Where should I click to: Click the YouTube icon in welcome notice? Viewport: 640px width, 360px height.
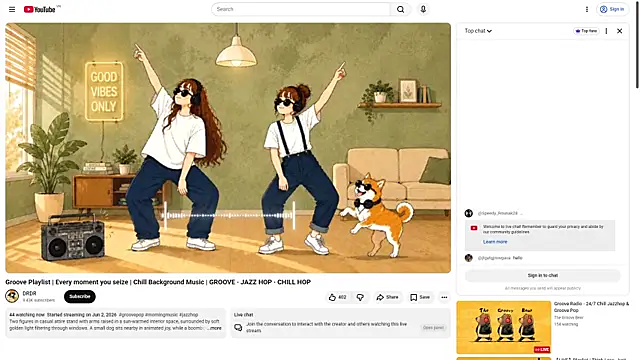(x=473, y=228)
